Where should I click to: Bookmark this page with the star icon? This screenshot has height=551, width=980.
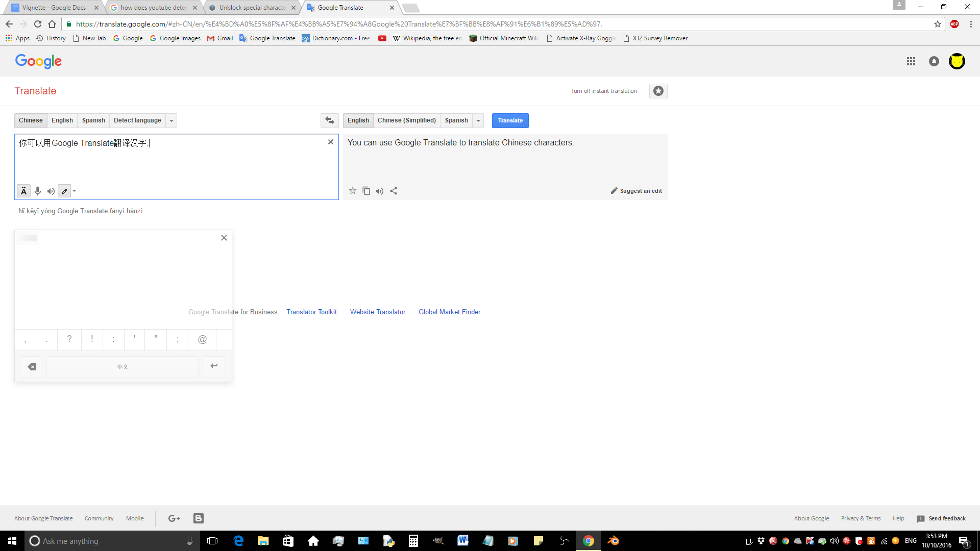938,24
